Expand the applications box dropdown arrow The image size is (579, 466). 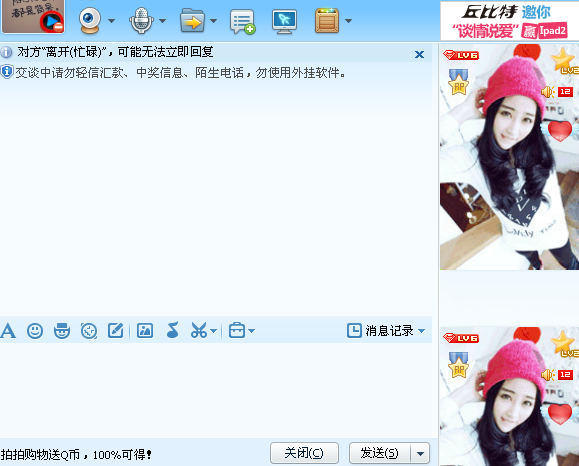pyautogui.click(x=348, y=21)
